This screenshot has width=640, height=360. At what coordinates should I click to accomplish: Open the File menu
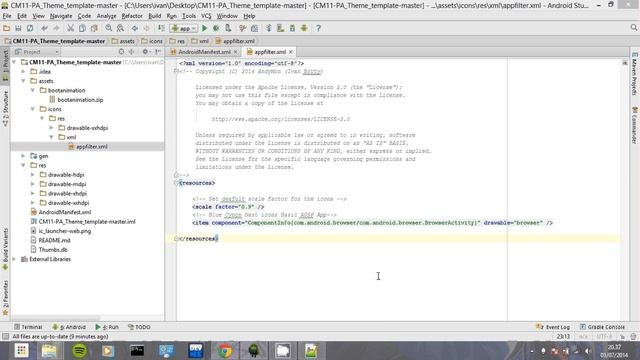click(x=7, y=16)
